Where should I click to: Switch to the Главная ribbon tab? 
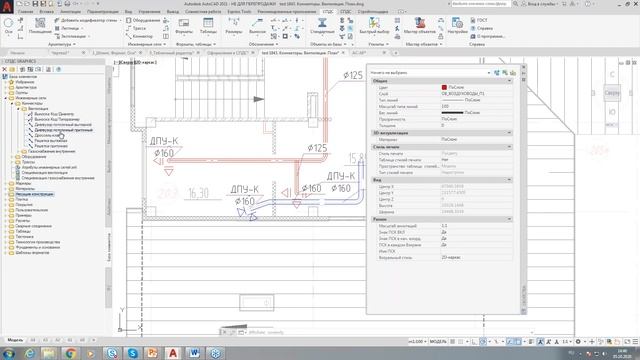click(x=25, y=12)
